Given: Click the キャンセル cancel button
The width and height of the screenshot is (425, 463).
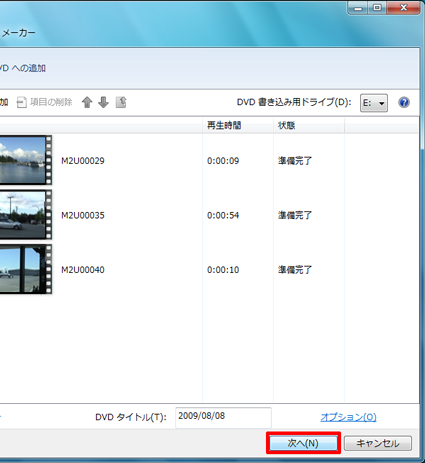Looking at the screenshot, I should pos(378,443).
